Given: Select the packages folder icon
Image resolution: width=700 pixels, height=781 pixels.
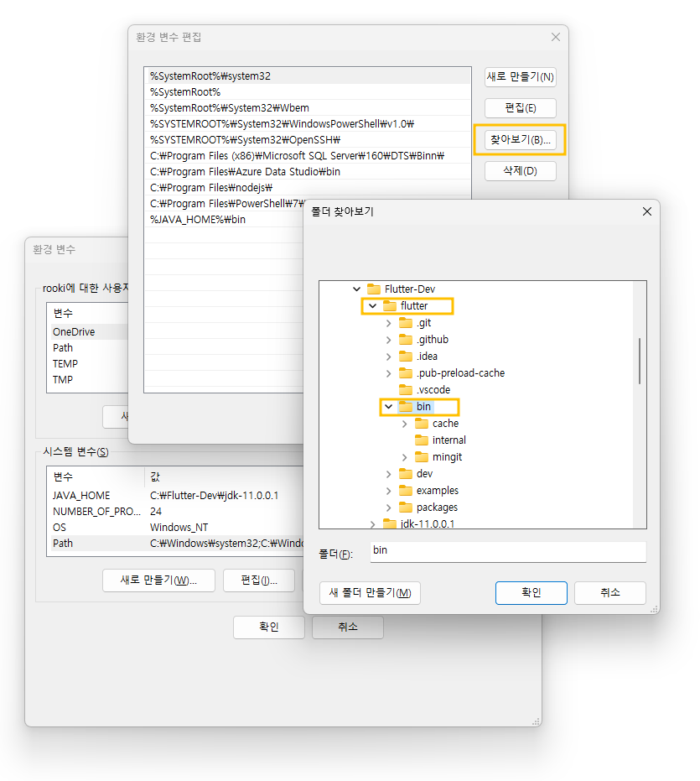Looking at the screenshot, I should pos(406,507).
